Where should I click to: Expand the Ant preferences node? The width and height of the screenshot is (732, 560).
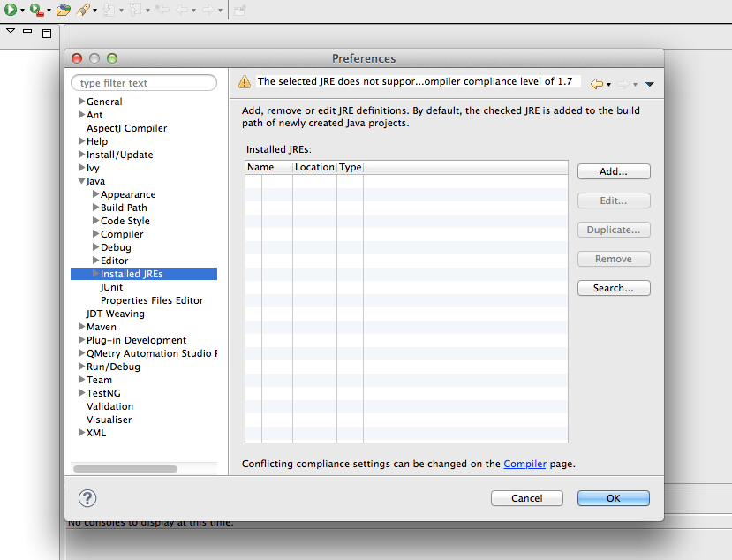(x=82, y=115)
